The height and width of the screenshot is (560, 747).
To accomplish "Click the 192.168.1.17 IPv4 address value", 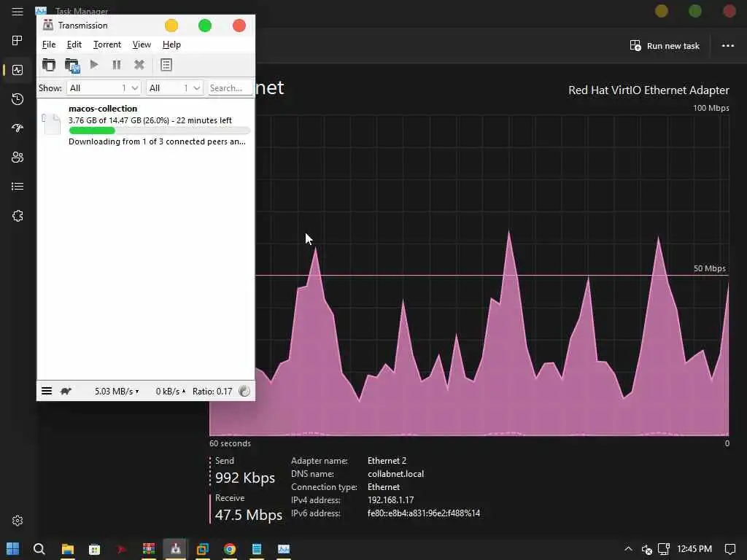I will [x=391, y=500].
